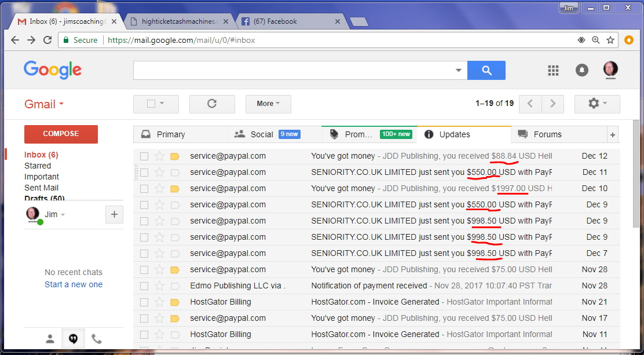Switch to the Forums tab

click(558, 134)
